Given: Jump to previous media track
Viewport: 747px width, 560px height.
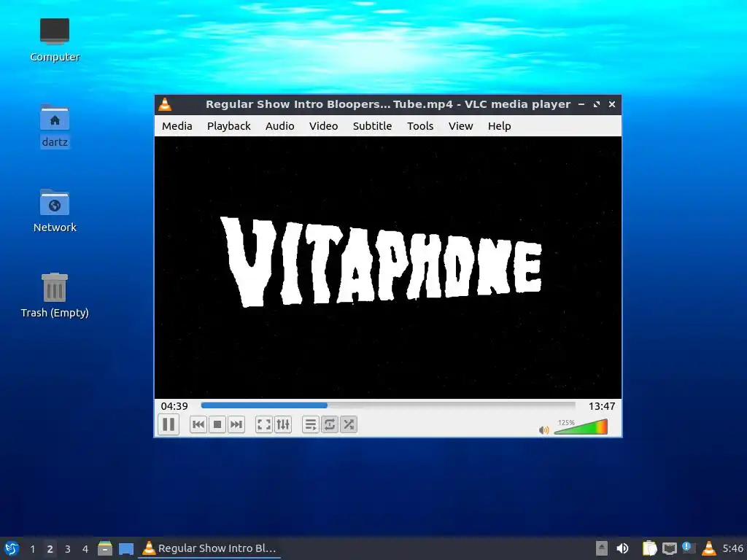Looking at the screenshot, I should tap(198, 424).
